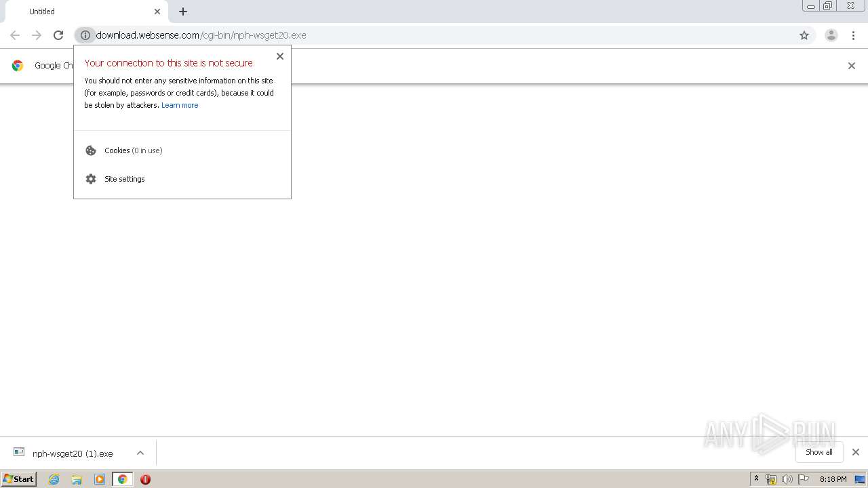Open the Learn more link
This screenshot has height=488, width=868.
click(180, 105)
